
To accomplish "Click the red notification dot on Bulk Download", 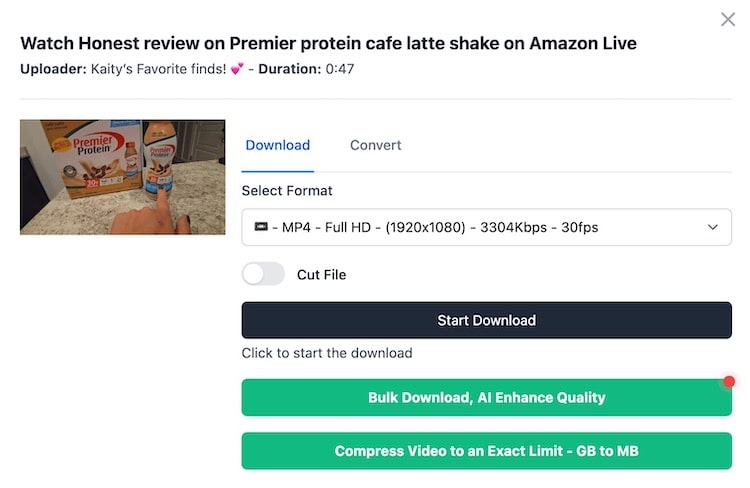I will point(729,381).
